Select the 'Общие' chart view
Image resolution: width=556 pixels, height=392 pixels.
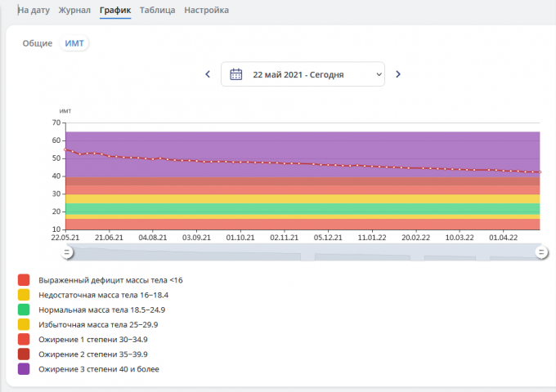38,43
